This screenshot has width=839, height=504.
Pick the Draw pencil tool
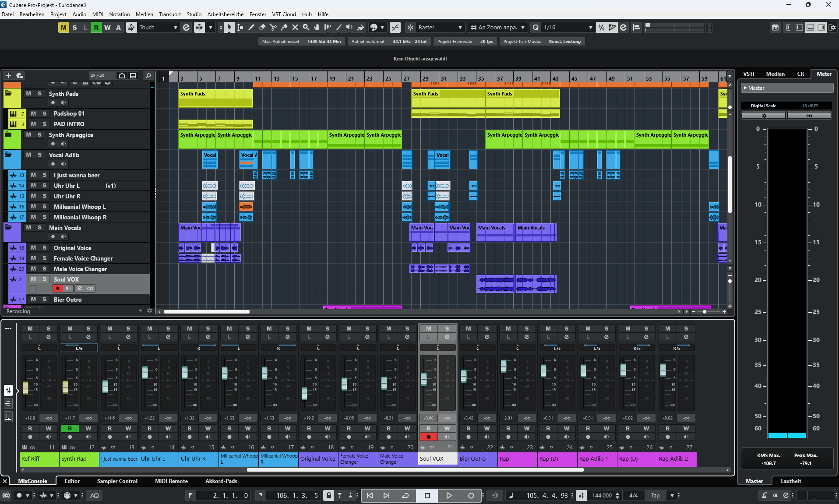point(251,28)
